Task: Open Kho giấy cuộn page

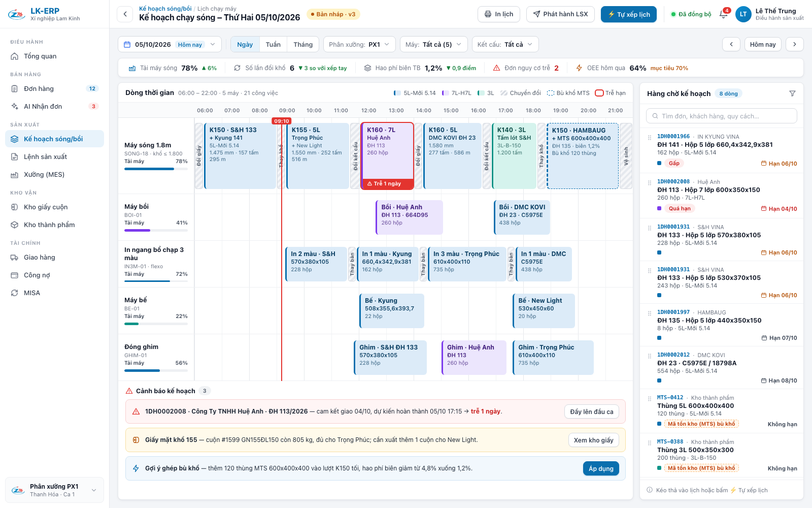Action: point(54,207)
